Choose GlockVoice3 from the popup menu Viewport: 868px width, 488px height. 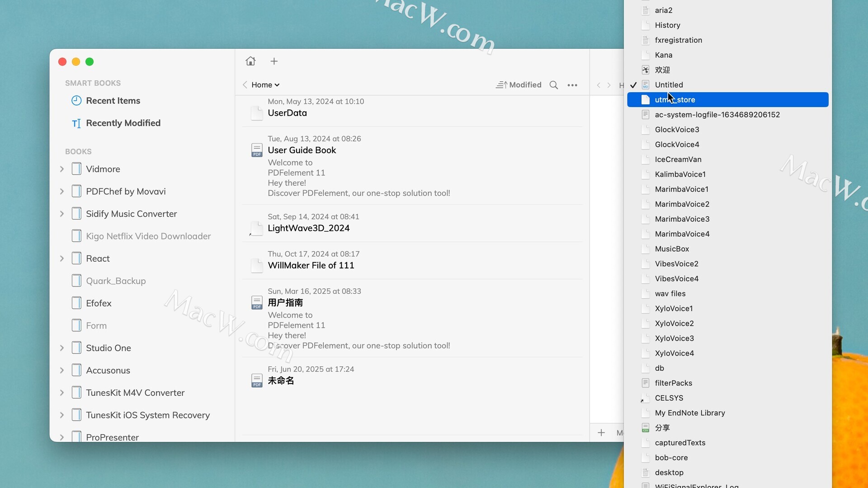[x=728, y=129]
